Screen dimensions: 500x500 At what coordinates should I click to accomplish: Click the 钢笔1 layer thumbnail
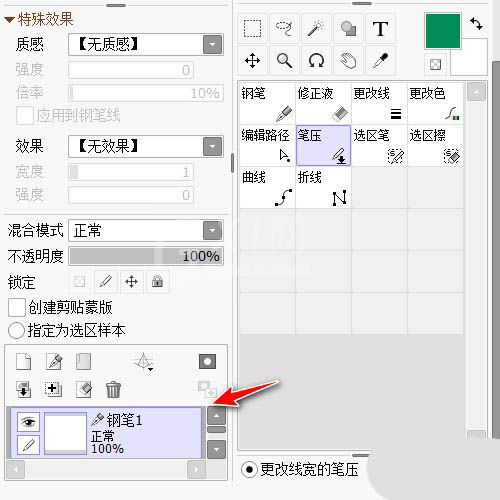click(x=65, y=433)
